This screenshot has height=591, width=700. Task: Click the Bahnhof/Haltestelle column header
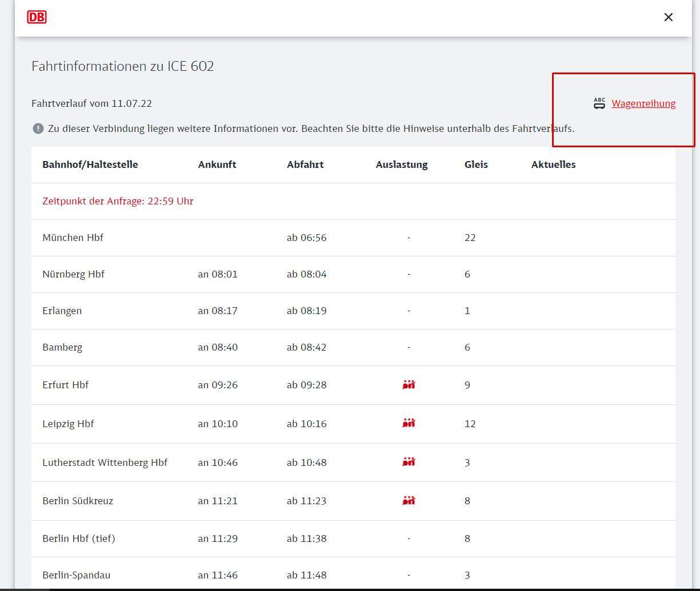coord(90,164)
